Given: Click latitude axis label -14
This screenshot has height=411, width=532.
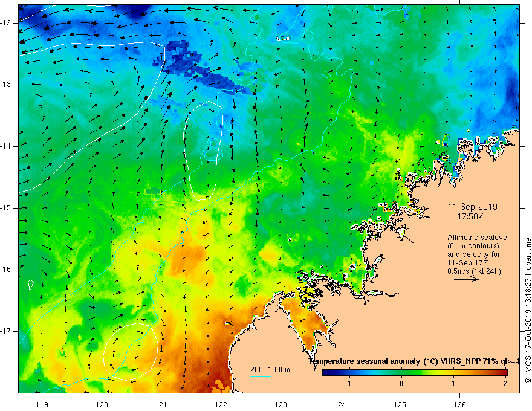Looking at the screenshot, I should [x=7, y=146].
